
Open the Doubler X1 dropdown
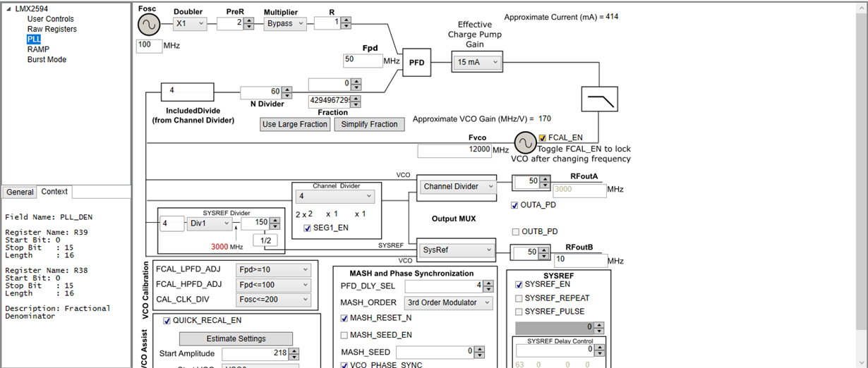pyautogui.click(x=190, y=23)
